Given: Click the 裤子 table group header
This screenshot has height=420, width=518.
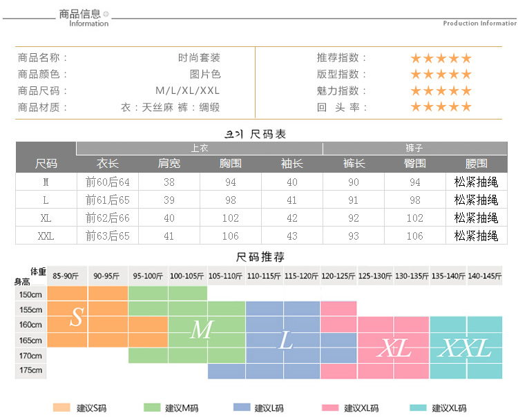Looking at the screenshot, I should tap(414, 149).
